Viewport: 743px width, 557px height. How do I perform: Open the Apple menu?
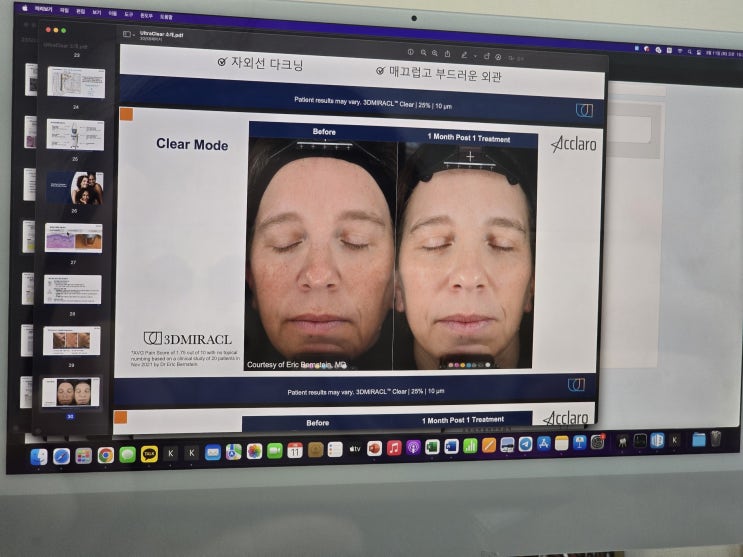(x=25, y=8)
